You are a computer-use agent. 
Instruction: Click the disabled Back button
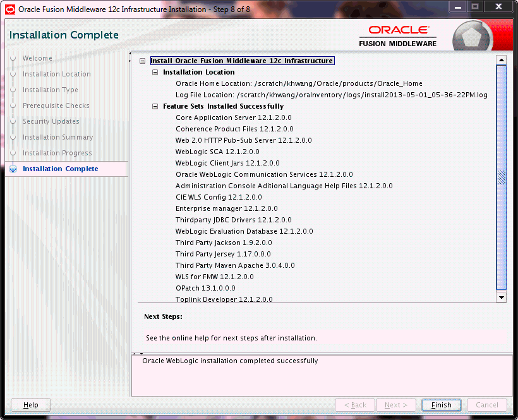coord(355,405)
